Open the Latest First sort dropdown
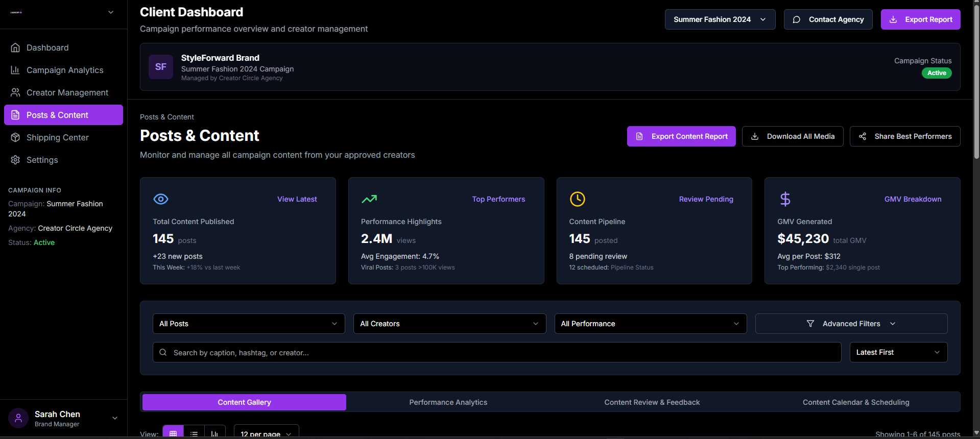Screen dimensions: 980x439 pos(898,352)
